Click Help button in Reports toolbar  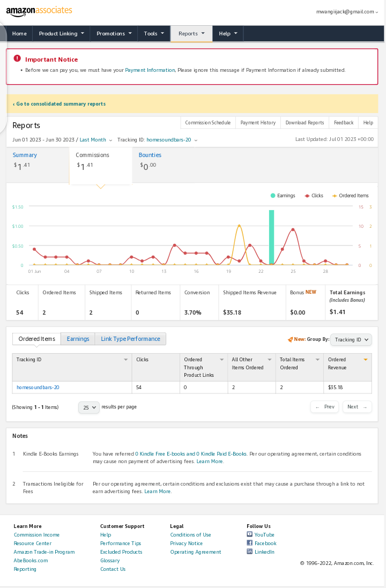[368, 123]
